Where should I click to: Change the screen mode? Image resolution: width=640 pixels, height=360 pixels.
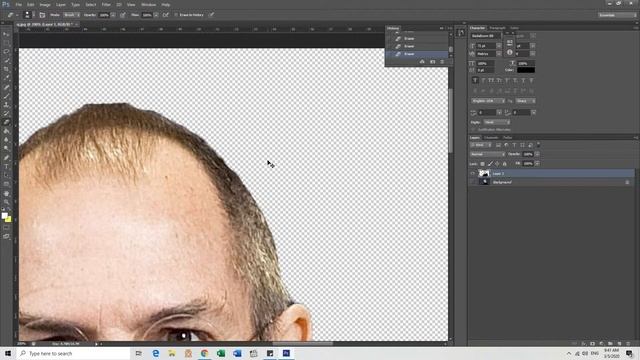[6, 236]
